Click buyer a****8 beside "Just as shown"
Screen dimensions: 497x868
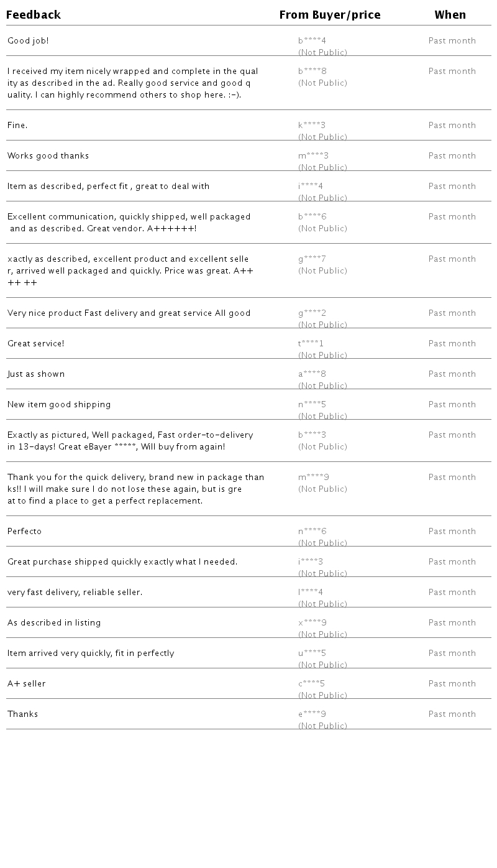click(312, 374)
